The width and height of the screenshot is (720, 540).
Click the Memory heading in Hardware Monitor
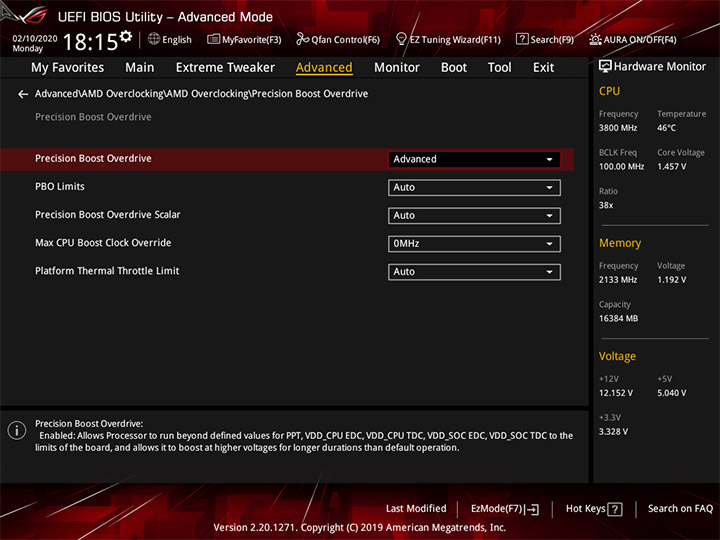[x=620, y=243]
